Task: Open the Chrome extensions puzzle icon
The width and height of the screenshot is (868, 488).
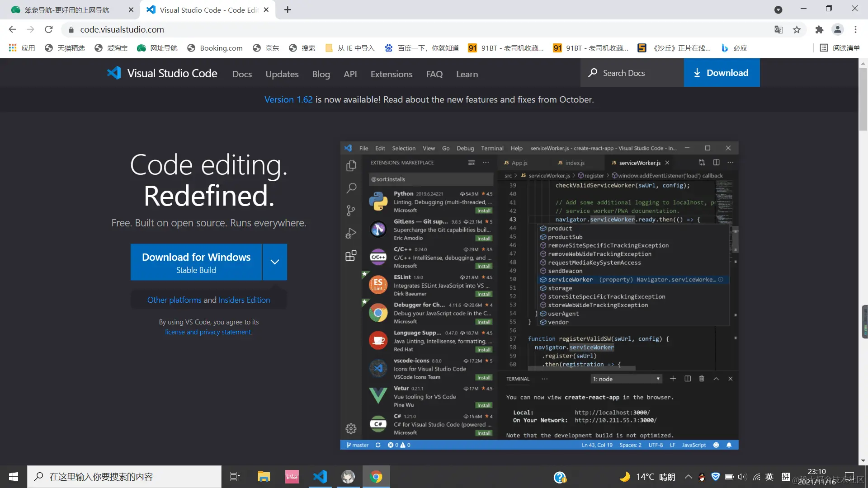Action: point(819,30)
